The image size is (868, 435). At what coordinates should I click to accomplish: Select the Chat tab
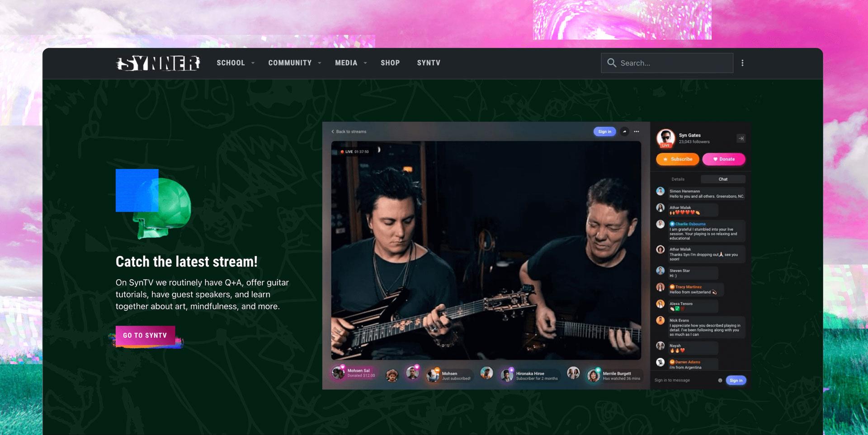tap(723, 179)
